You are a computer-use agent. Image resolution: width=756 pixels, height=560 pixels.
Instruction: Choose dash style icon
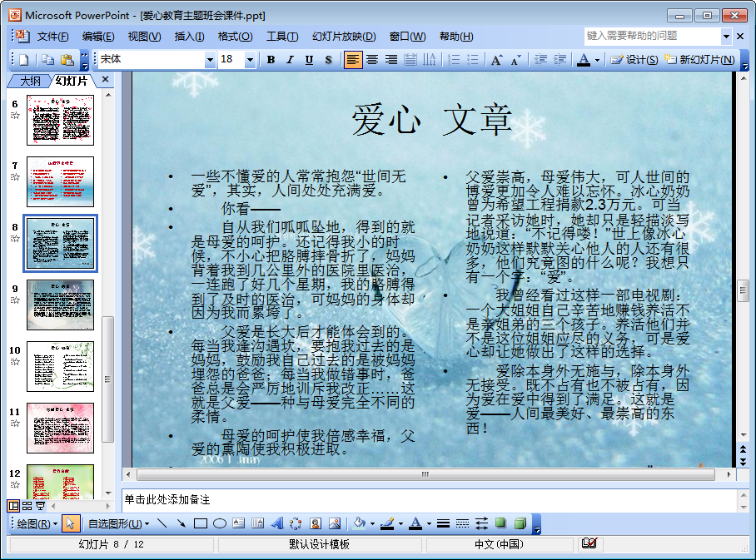(462, 523)
